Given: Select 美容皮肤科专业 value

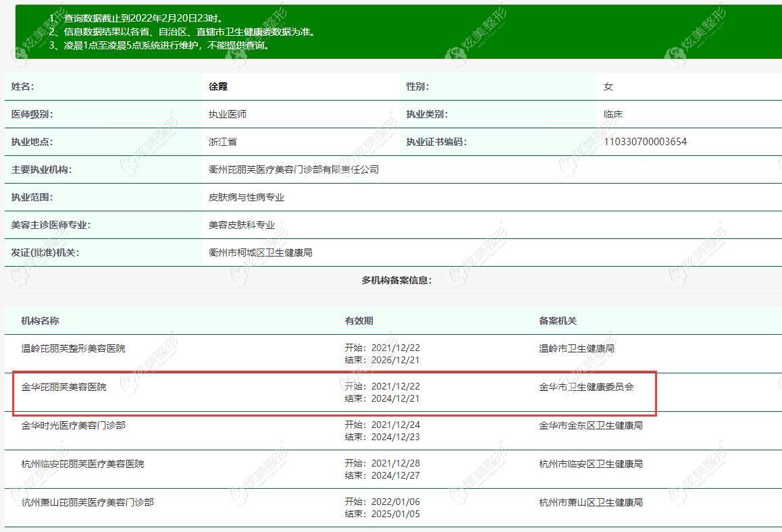Looking at the screenshot, I should [241, 225].
